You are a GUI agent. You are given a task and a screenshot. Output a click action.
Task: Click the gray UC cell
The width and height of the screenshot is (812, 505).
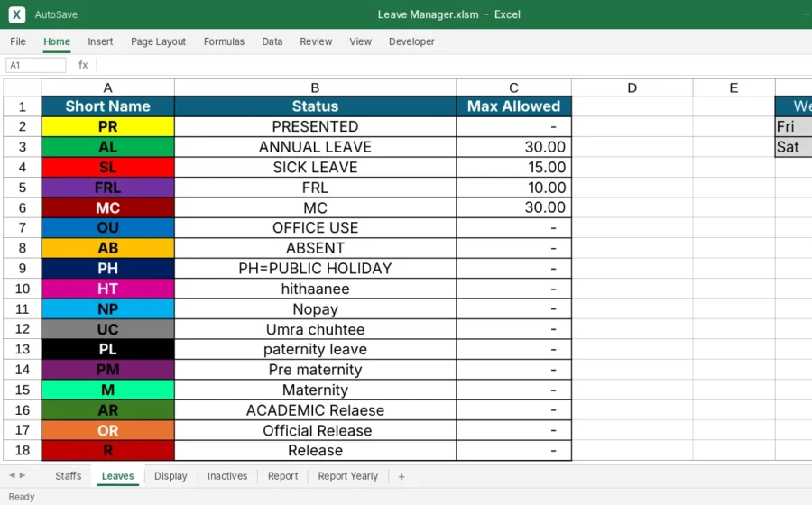point(107,329)
